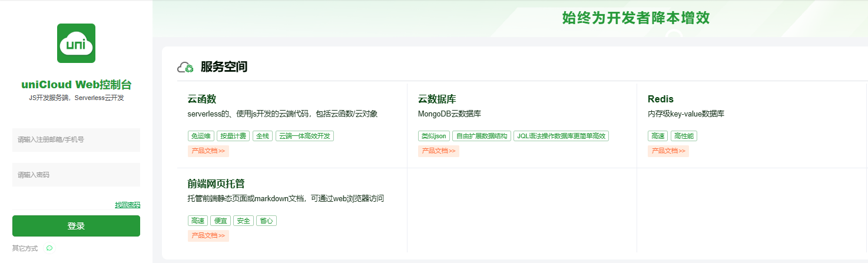Screen dimensions: 868x263
Task: Click the 按量计费 tag
Action: pyautogui.click(x=233, y=136)
